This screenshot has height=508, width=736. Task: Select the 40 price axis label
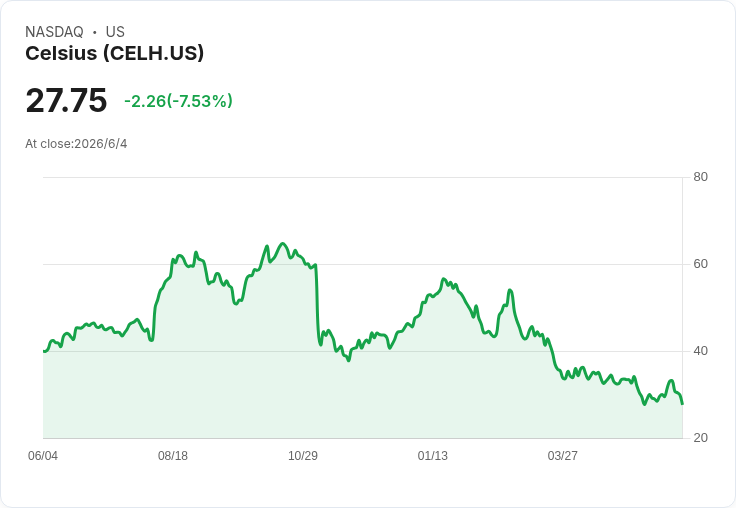[x=700, y=351]
